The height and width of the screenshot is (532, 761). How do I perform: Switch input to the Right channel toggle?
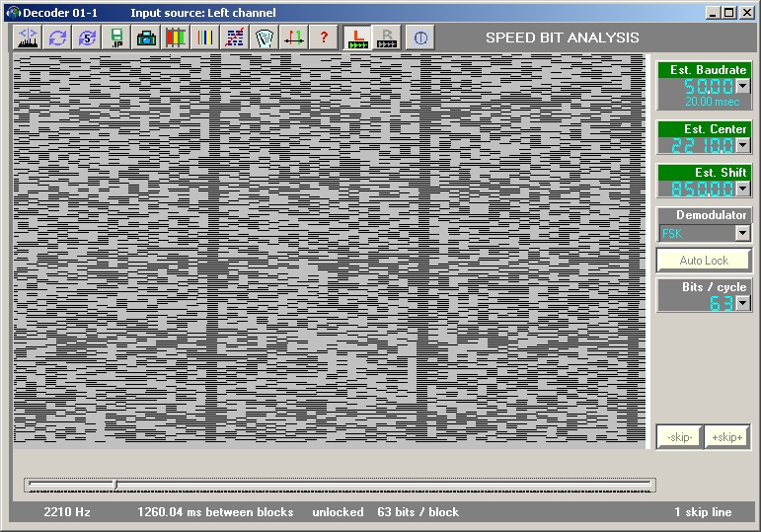click(387, 38)
